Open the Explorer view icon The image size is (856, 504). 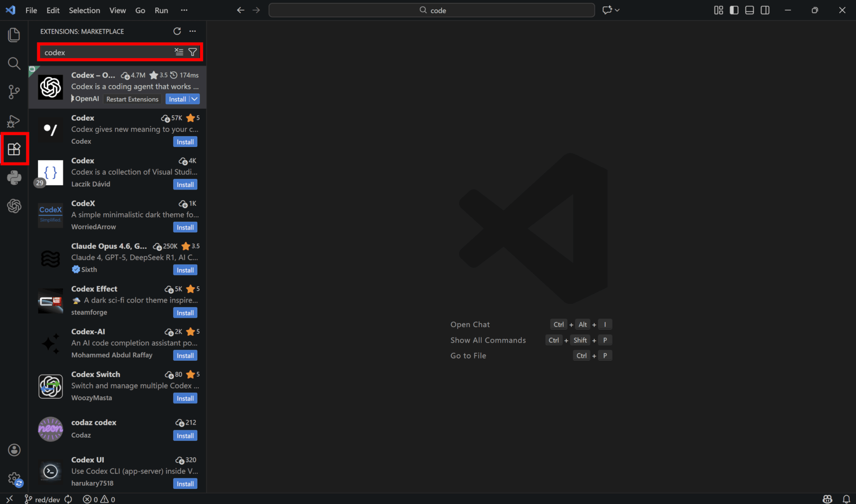click(x=14, y=35)
